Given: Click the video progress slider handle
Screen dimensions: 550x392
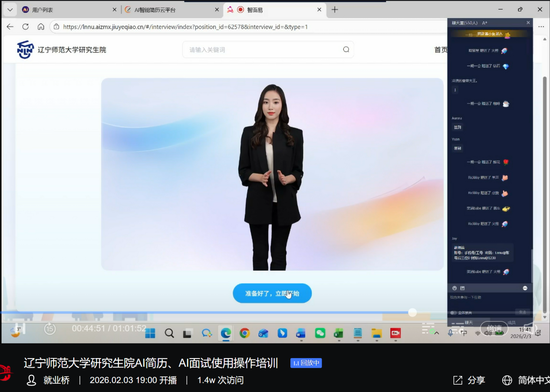Looking at the screenshot, I should tap(412, 312).
